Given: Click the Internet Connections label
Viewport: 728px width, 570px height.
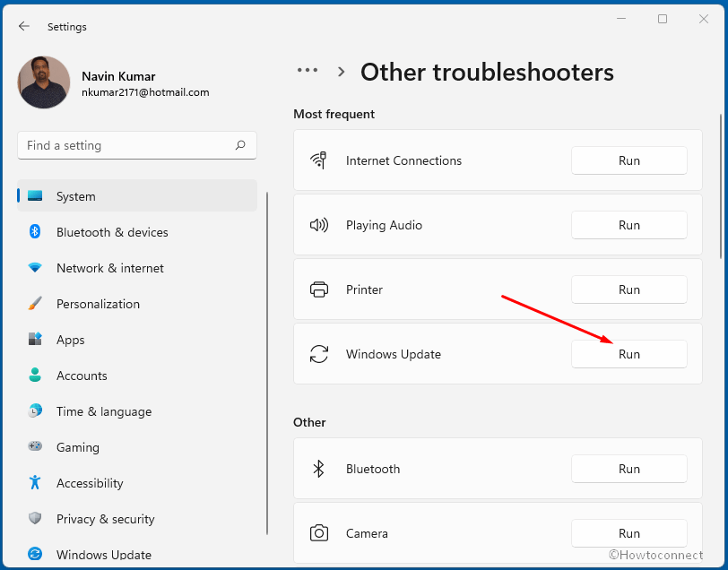Looking at the screenshot, I should [x=403, y=160].
